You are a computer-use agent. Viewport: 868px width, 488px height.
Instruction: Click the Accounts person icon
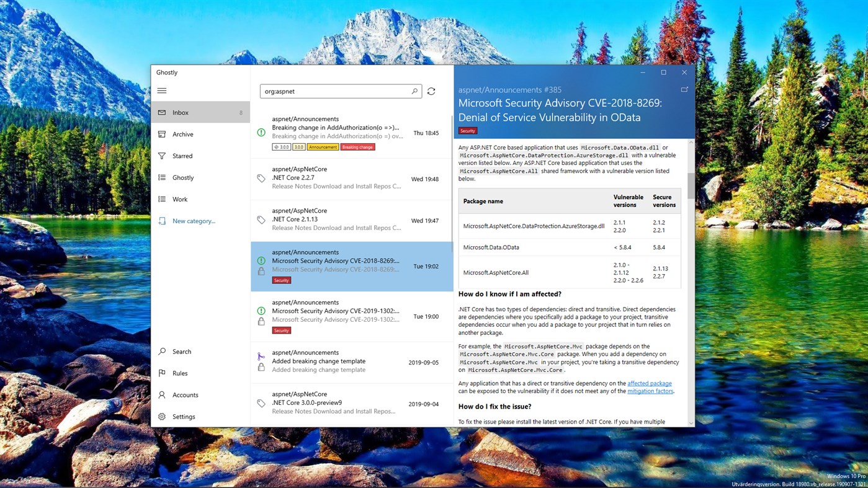tap(162, 395)
